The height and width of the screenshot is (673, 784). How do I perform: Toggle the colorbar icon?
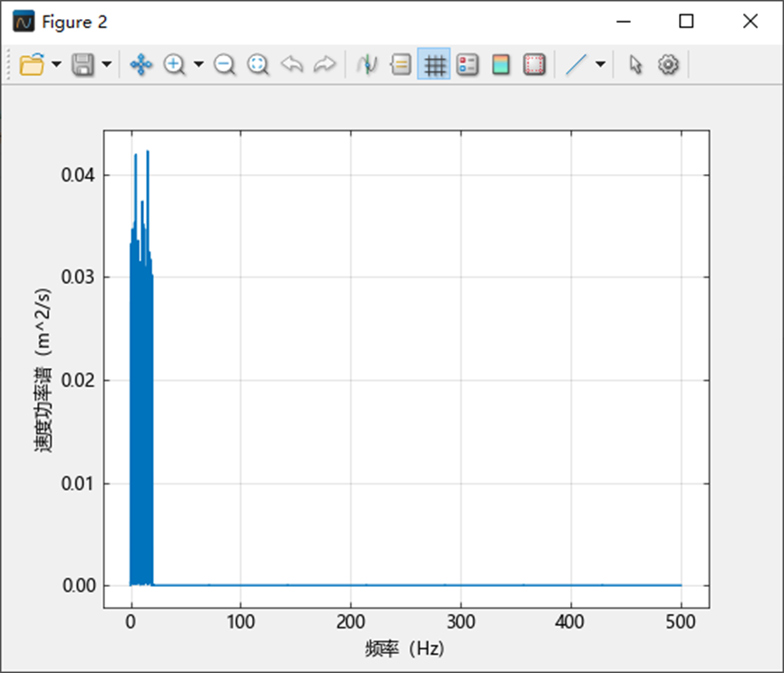point(500,64)
